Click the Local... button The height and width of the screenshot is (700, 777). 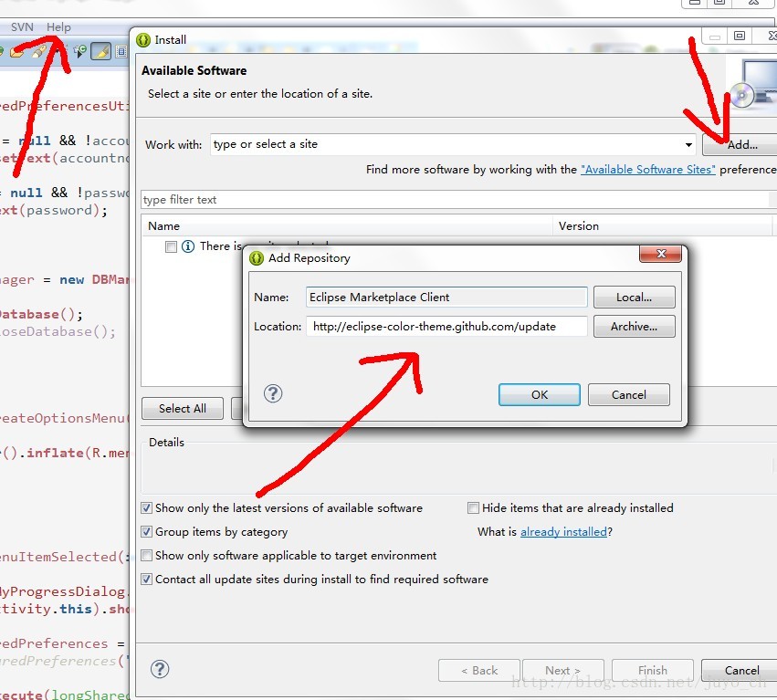coord(634,298)
